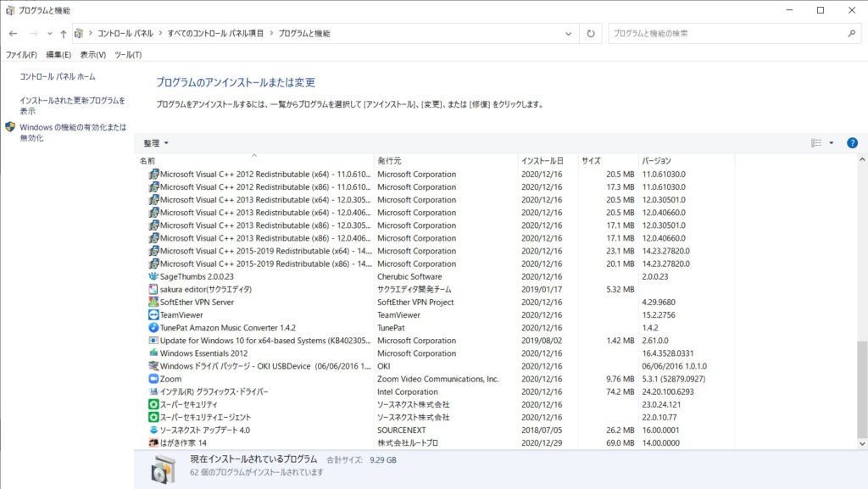Screen dimensions: 868x489
Task: Expand the address bar history dropdown arrow
Action: (x=567, y=34)
